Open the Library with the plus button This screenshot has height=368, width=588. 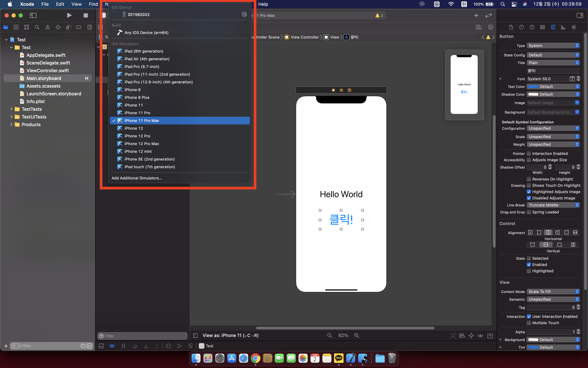(476, 15)
